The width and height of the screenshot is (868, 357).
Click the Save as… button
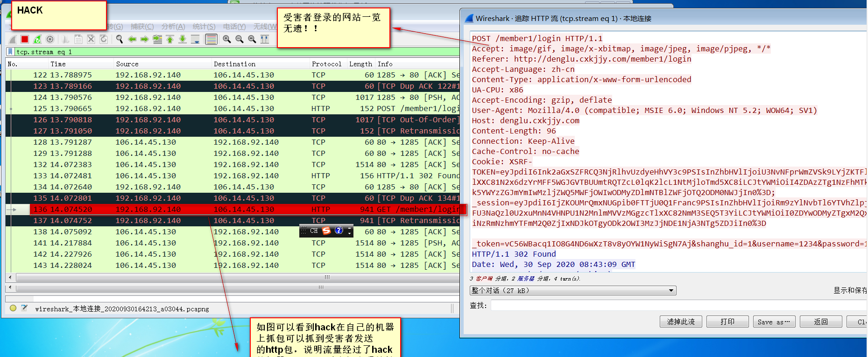click(x=774, y=322)
